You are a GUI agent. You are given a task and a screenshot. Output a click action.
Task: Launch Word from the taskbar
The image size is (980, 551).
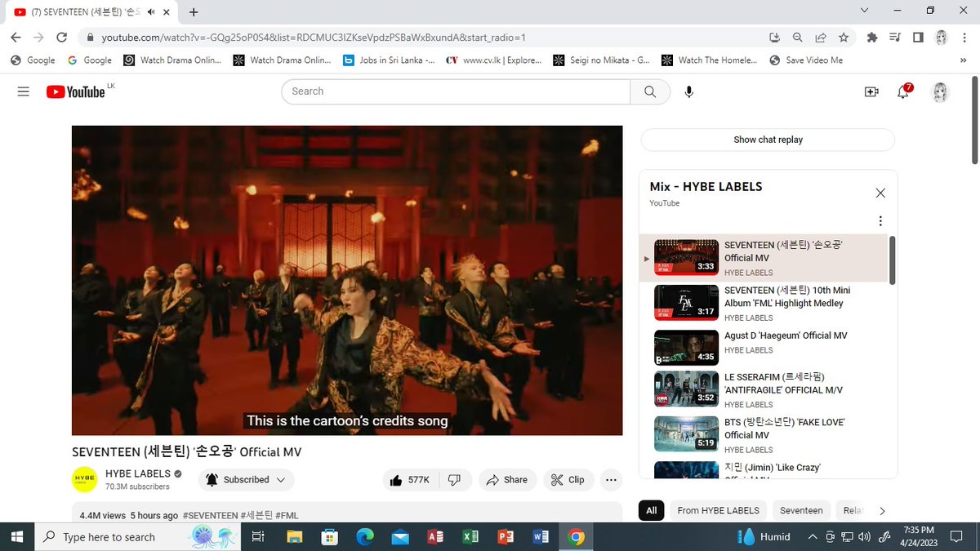click(541, 536)
